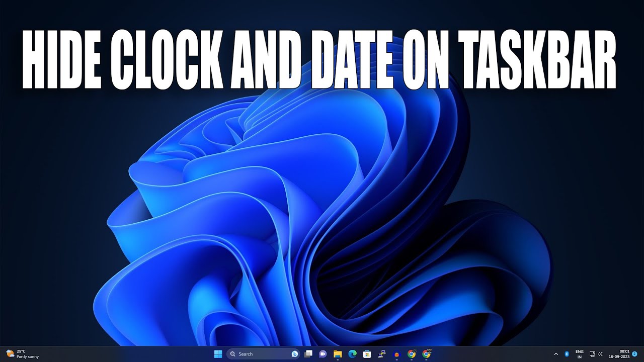Launch the Teams Chat taskbar icon

coord(323,354)
